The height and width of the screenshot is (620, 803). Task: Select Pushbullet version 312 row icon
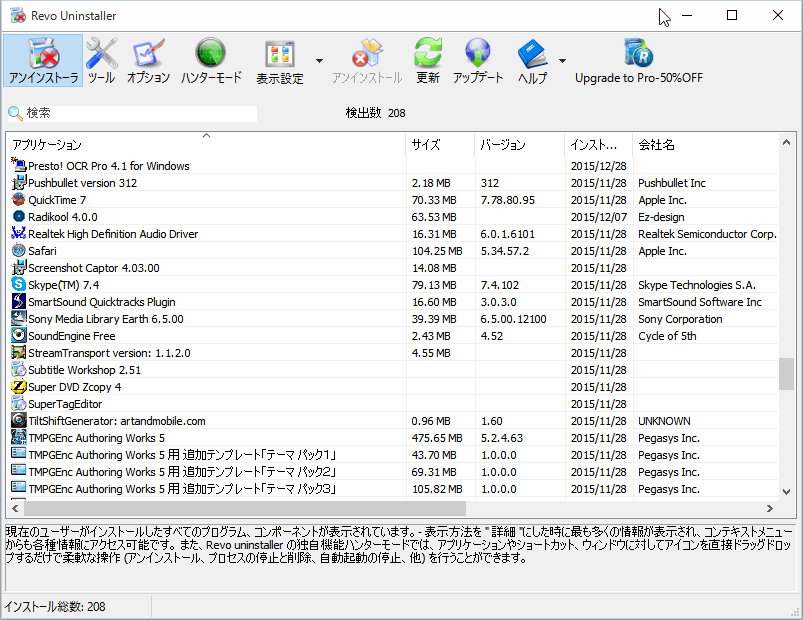pos(18,182)
